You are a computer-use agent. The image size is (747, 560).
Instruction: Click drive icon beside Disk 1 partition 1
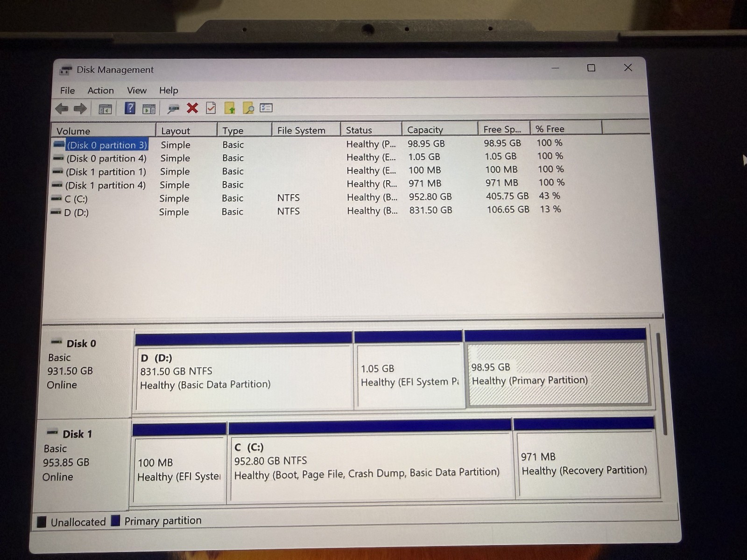click(x=58, y=172)
